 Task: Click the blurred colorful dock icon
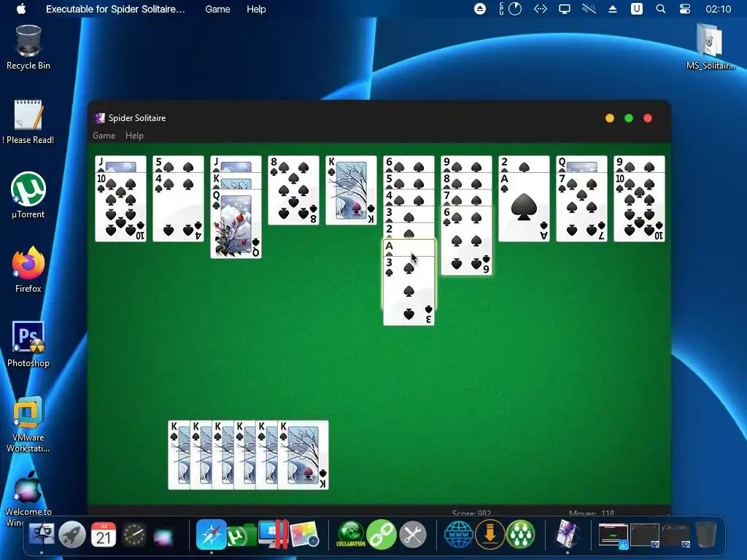click(163, 536)
